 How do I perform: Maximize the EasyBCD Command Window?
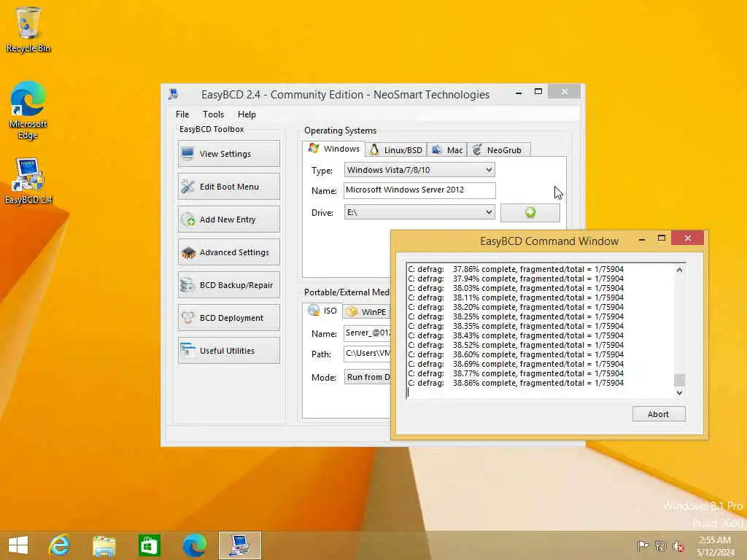click(661, 238)
